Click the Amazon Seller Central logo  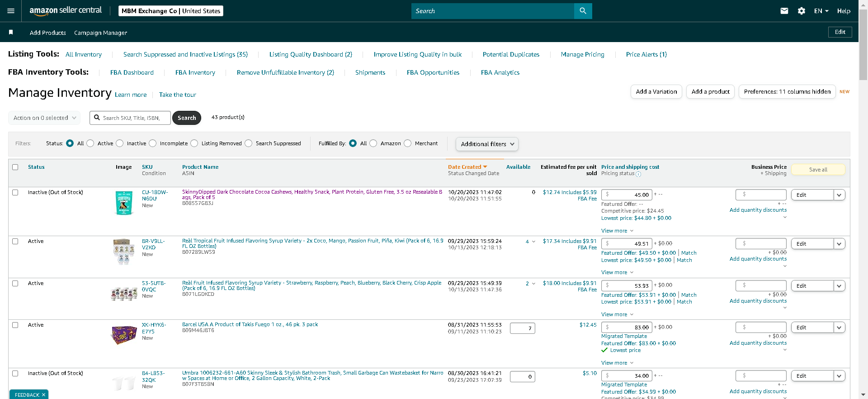[66, 11]
